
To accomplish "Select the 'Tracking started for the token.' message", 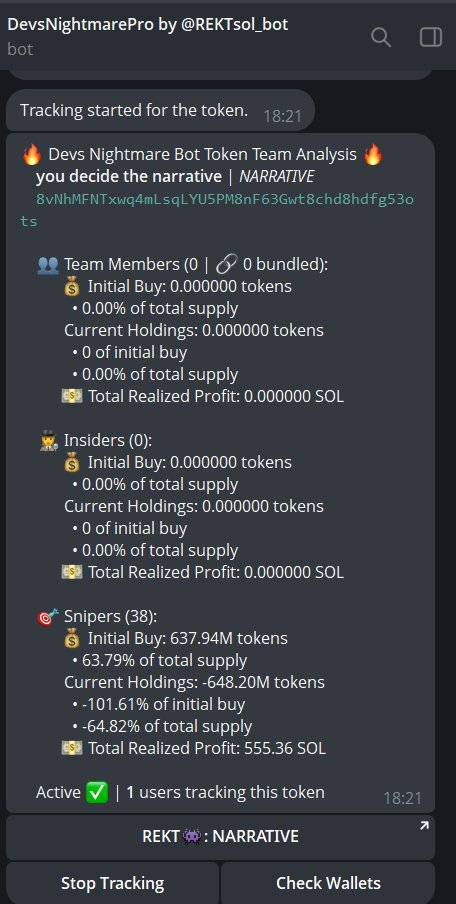I will (x=160, y=110).
